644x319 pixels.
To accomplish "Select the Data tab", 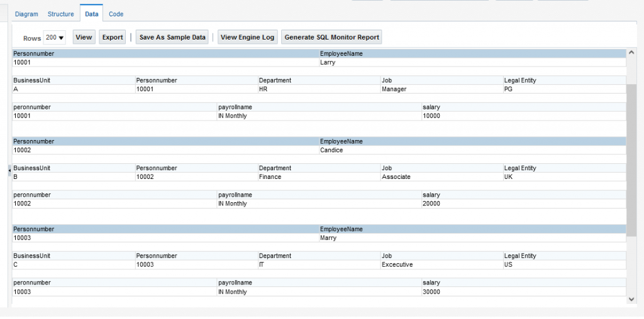I will 91,14.
